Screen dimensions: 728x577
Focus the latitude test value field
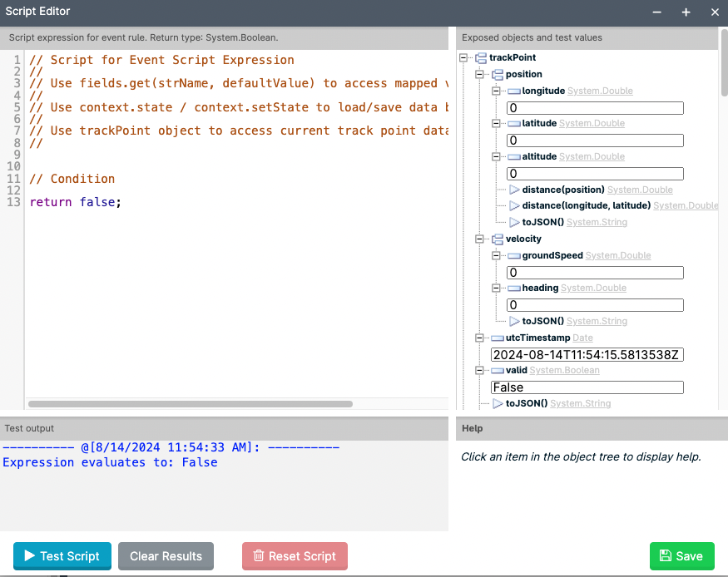coord(595,141)
